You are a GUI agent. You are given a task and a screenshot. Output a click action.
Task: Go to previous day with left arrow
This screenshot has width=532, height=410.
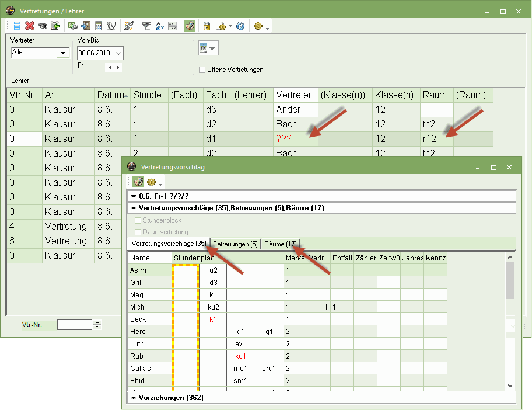pyautogui.click(x=110, y=67)
